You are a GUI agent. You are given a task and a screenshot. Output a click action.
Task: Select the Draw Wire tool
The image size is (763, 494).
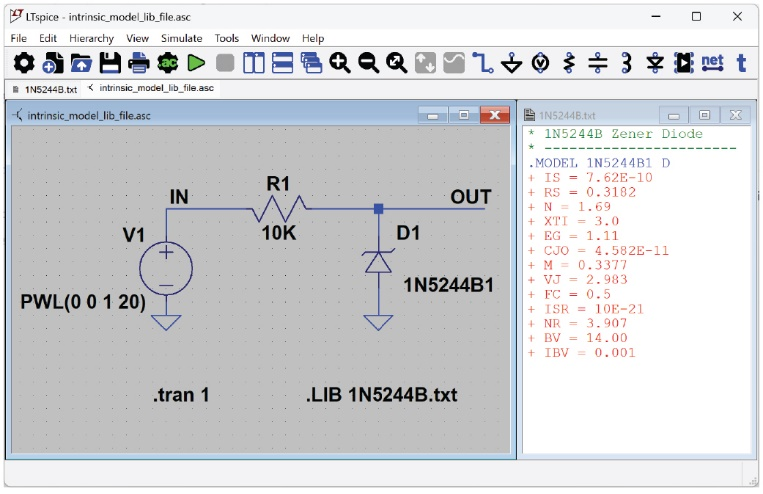coord(484,63)
